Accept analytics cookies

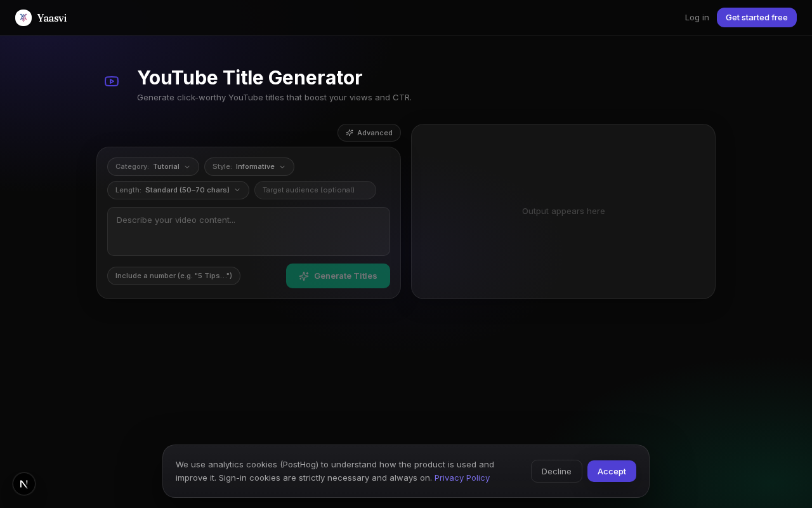click(x=612, y=471)
